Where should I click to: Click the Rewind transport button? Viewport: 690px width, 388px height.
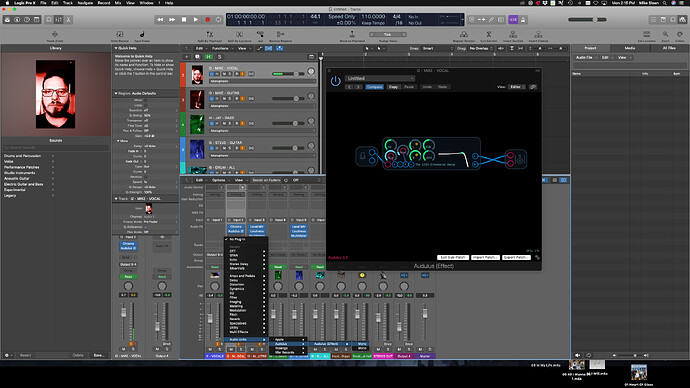click(x=160, y=19)
